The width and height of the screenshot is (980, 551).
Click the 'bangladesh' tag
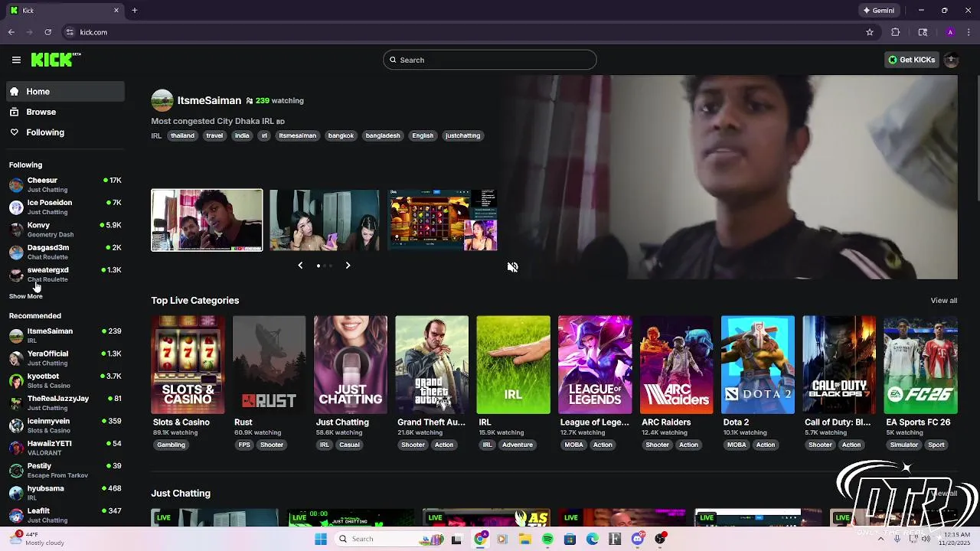pyautogui.click(x=383, y=135)
